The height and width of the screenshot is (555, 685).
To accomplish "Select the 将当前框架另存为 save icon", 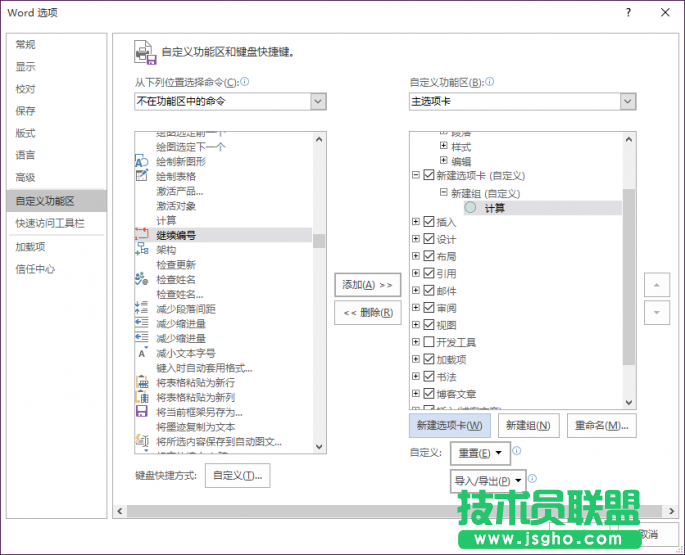I will click(x=141, y=412).
